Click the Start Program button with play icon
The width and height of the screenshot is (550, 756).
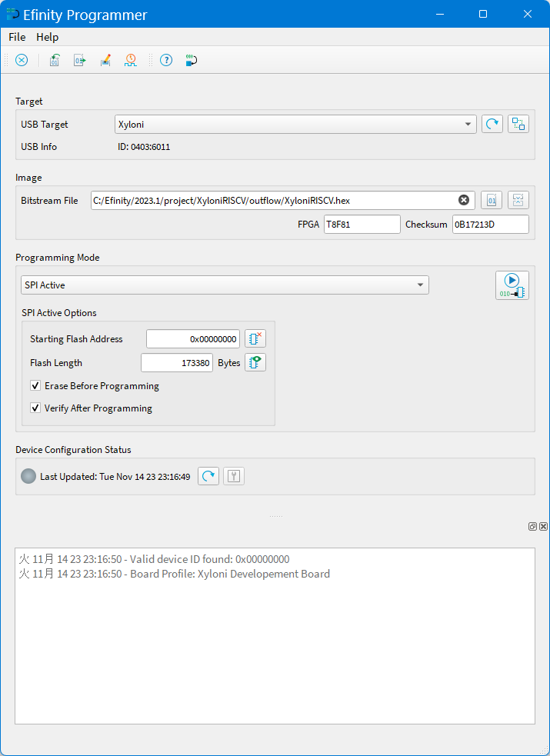point(512,285)
